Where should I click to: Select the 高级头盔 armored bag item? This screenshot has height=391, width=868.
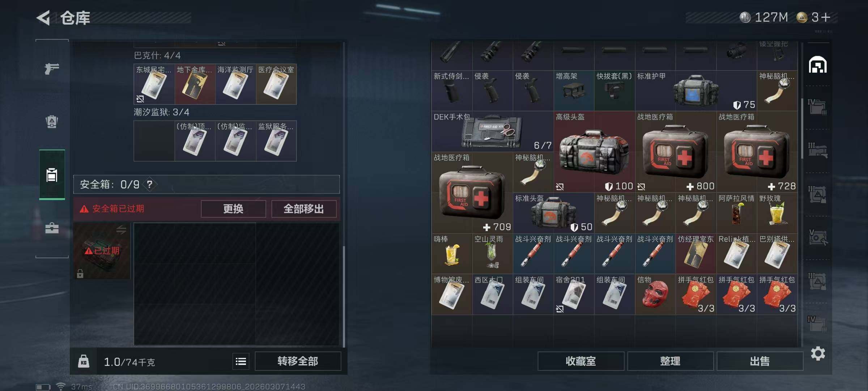coord(594,152)
